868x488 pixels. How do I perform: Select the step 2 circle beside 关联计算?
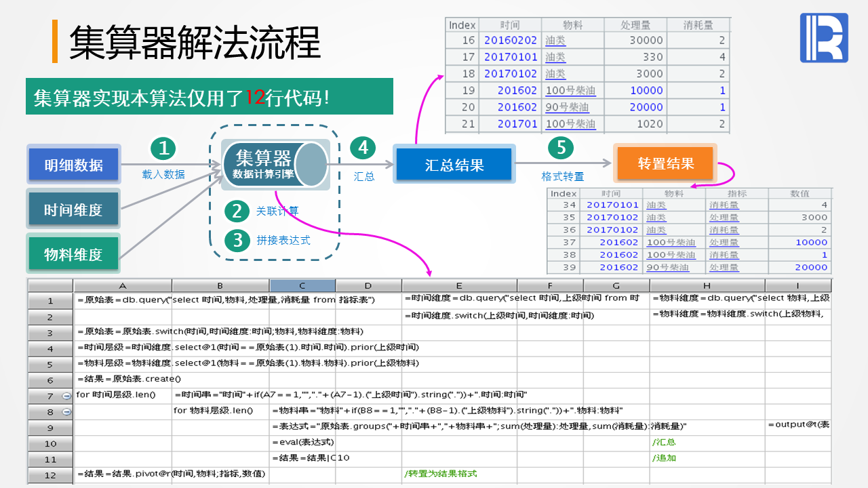click(237, 211)
